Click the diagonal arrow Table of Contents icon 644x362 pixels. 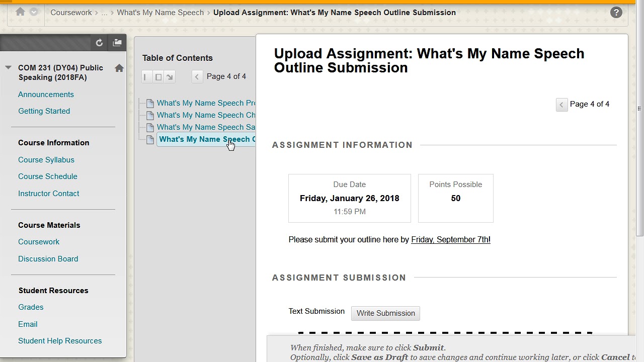point(170,77)
